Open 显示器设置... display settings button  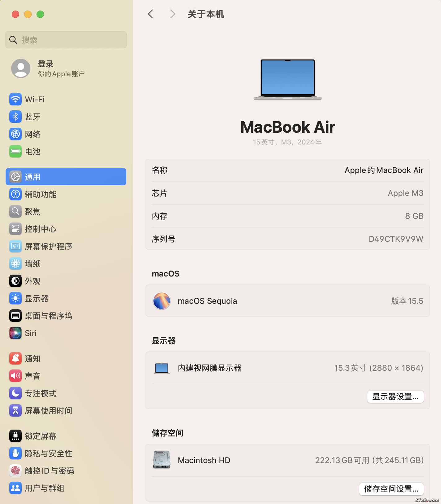395,397
